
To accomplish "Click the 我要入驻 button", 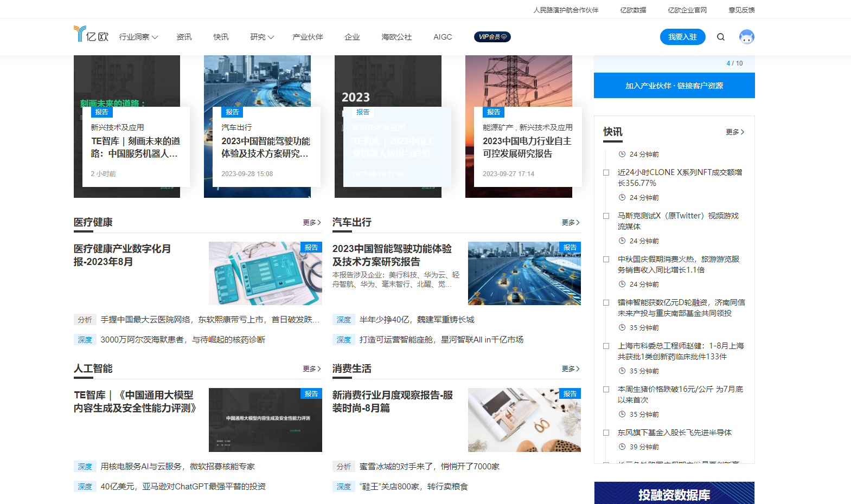I will (682, 37).
